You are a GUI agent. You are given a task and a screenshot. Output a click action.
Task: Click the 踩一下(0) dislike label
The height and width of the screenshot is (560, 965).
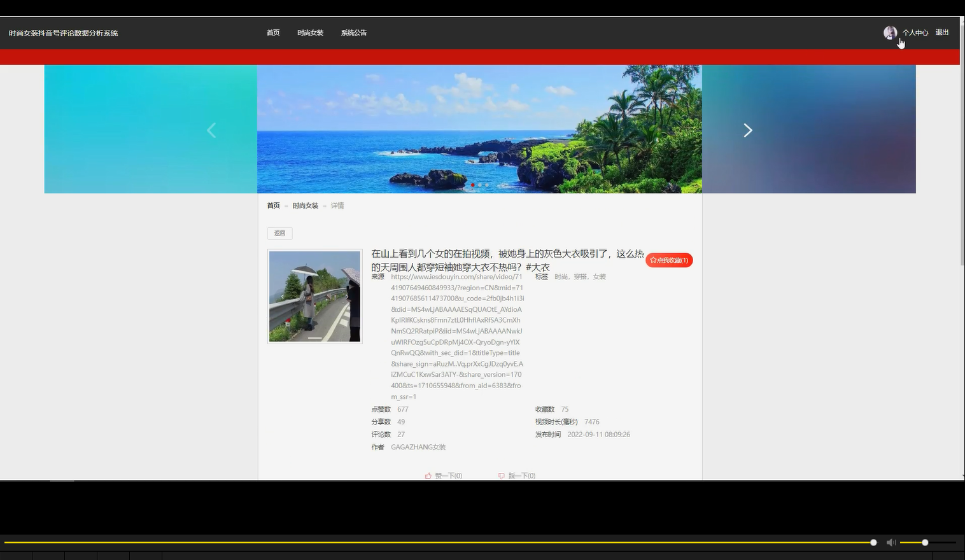(522, 476)
